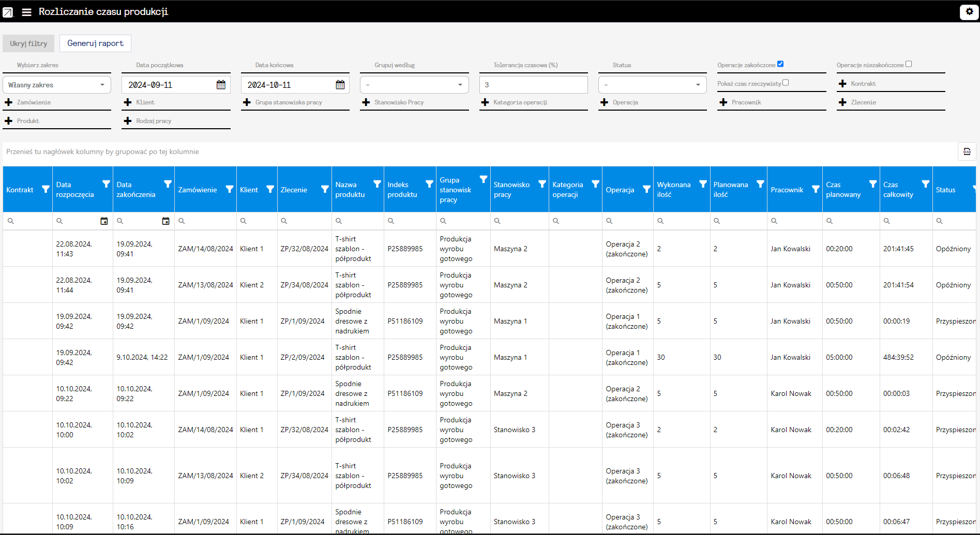The width and height of the screenshot is (980, 535).
Task: Sort by Zlecenie column header
Action: coord(294,190)
